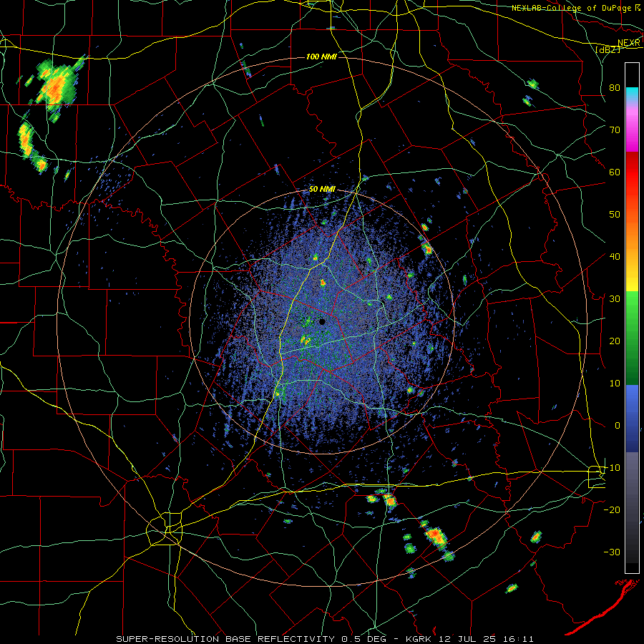Select the 10 value on the dBZ scale

pos(615,384)
